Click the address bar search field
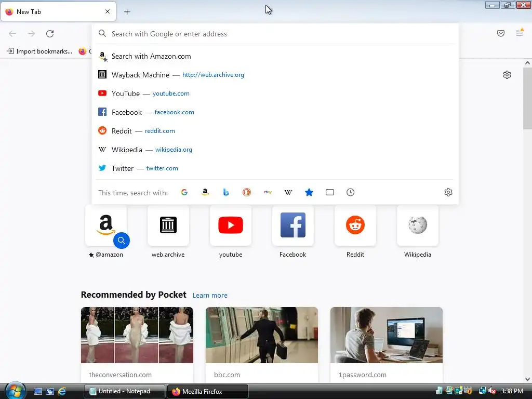This screenshot has width=532, height=399. point(275,34)
